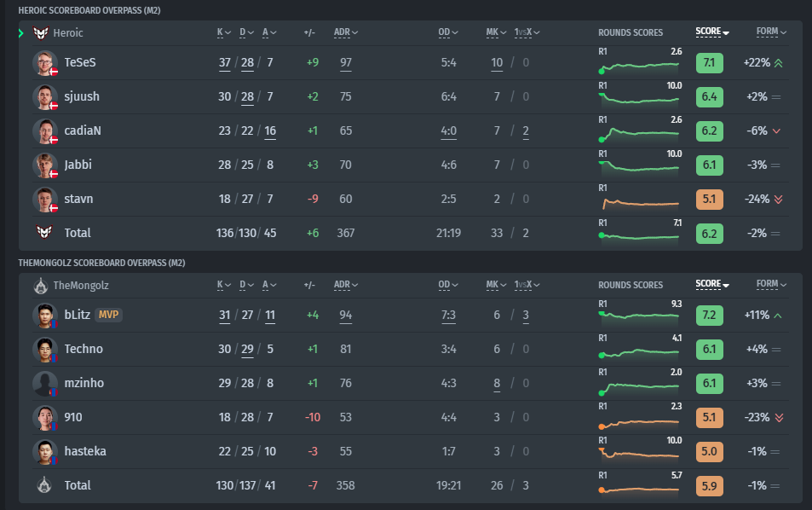Click bLitz 1vsX value 3
The image size is (812, 510).
(x=526, y=315)
